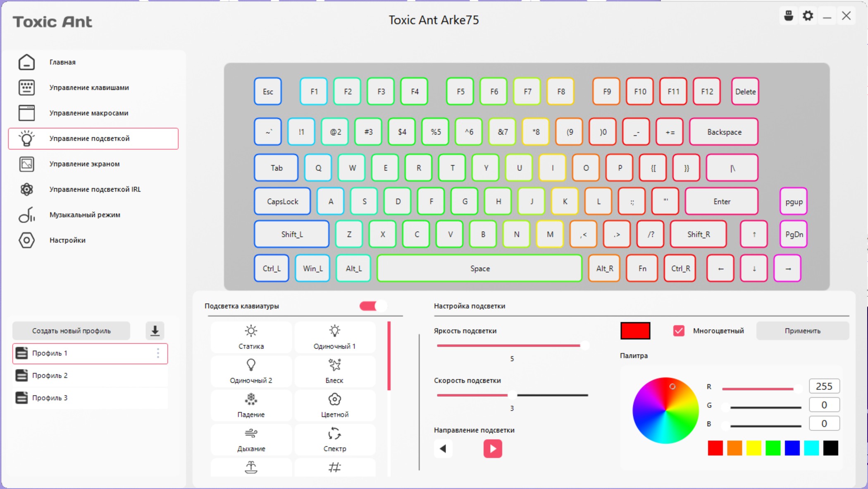
Task: Select the CapsLock key on the keyboard
Action: [282, 201]
